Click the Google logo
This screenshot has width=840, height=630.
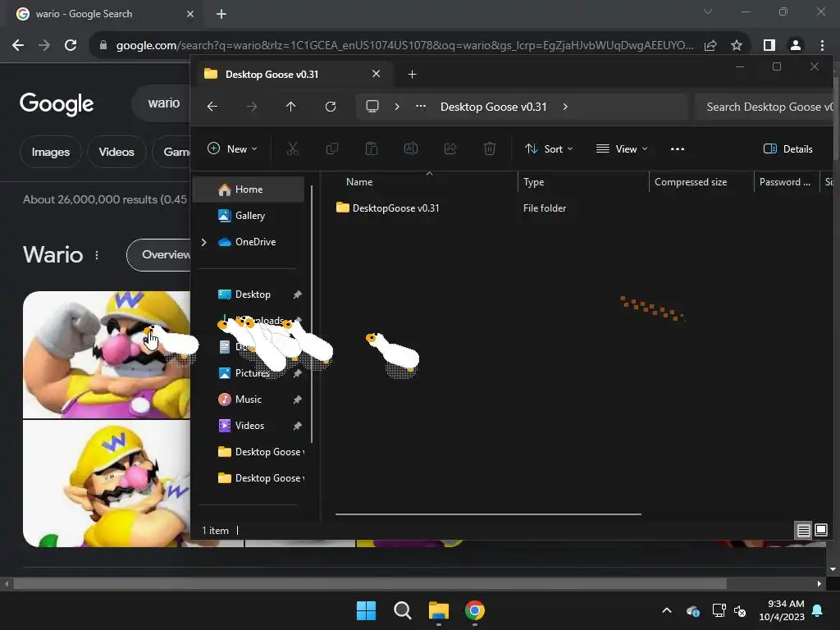[57, 103]
